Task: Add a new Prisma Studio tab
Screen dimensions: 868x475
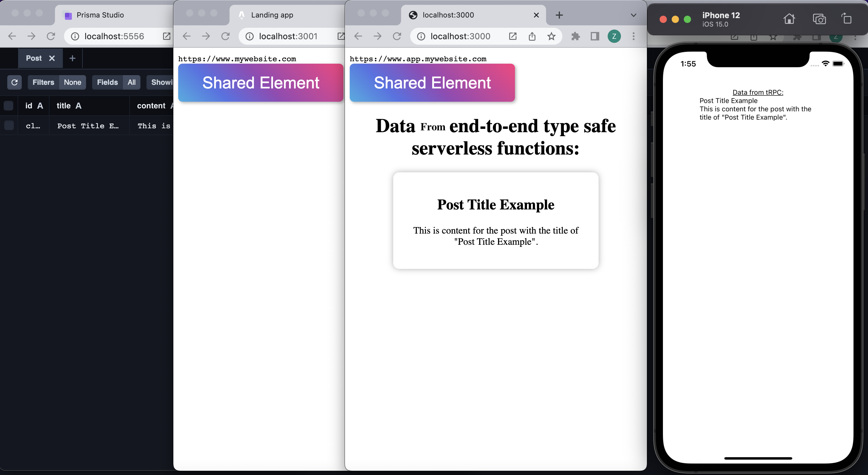Action: (72, 58)
